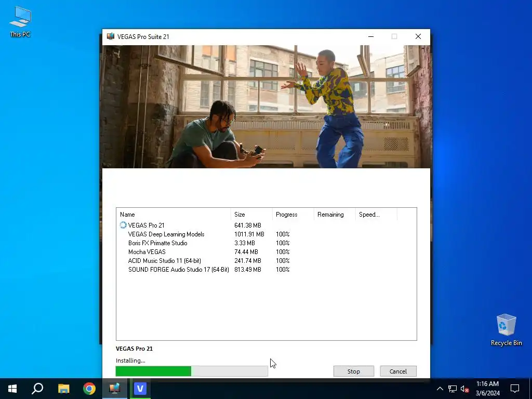The width and height of the screenshot is (532, 399).
Task: Click the muted volume tray icon
Action: pyautogui.click(x=465, y=389)
